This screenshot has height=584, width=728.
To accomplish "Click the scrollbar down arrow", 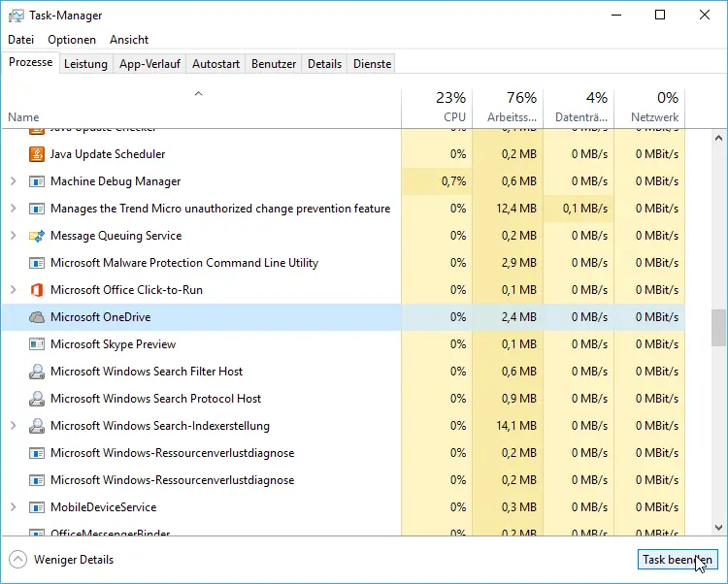I will pos(718,528).
